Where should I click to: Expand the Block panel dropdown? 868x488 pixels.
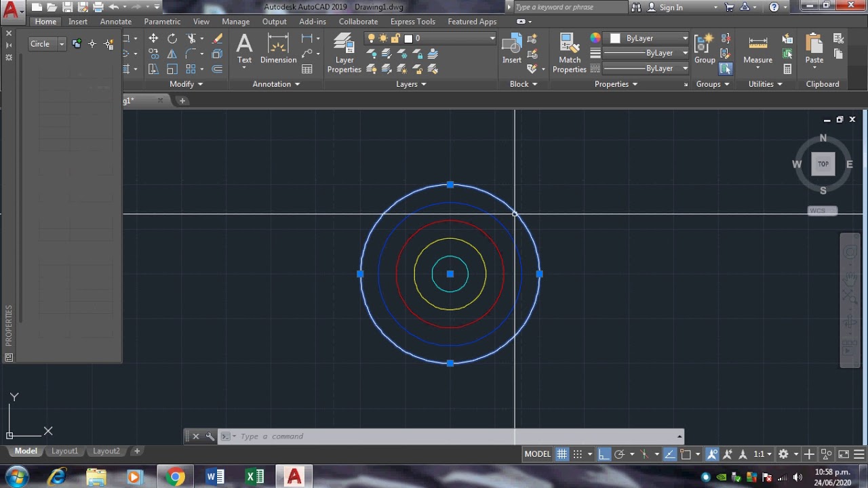pyautogui.click(x=524, y=84)
